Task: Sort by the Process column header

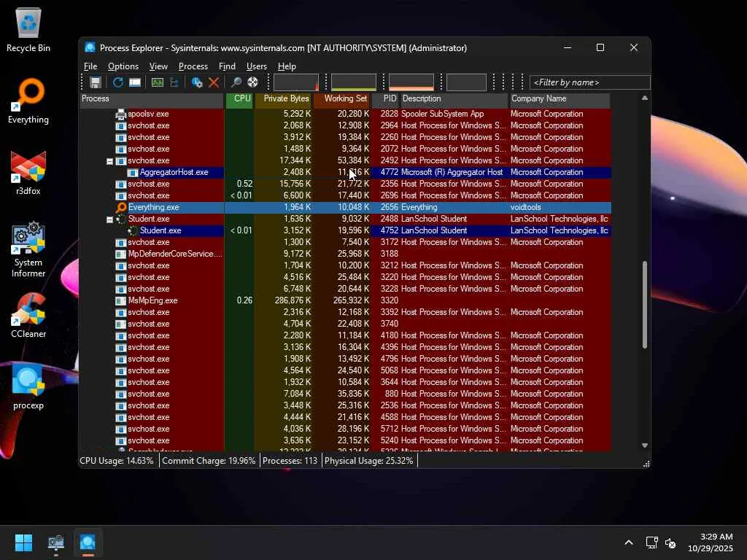Action: pos(152,99)
